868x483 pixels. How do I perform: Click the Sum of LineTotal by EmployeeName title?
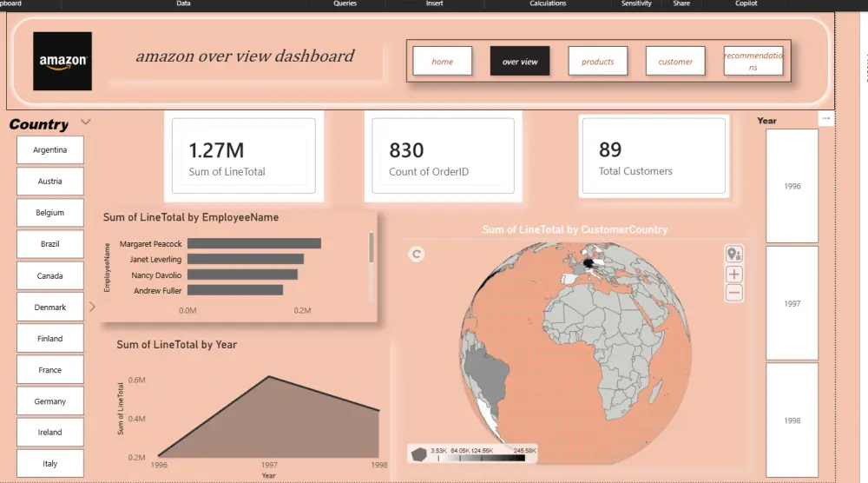point(191,217)
